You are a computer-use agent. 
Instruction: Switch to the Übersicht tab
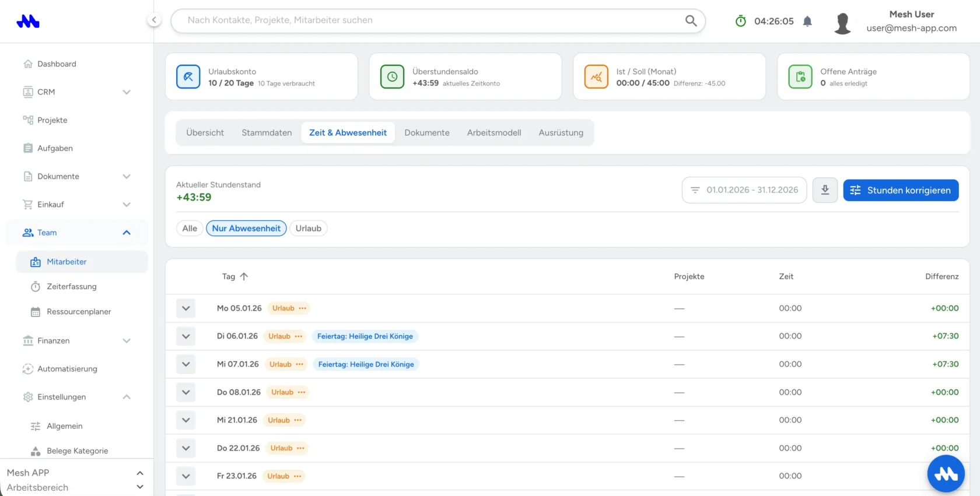click(x=205, y=133)
